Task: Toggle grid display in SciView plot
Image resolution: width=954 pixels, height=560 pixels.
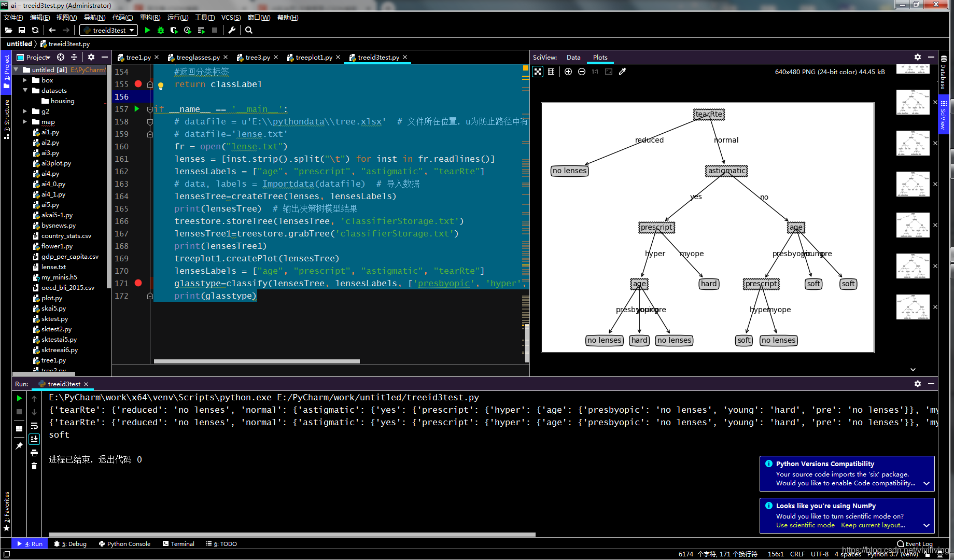Action: coord(551,72)
